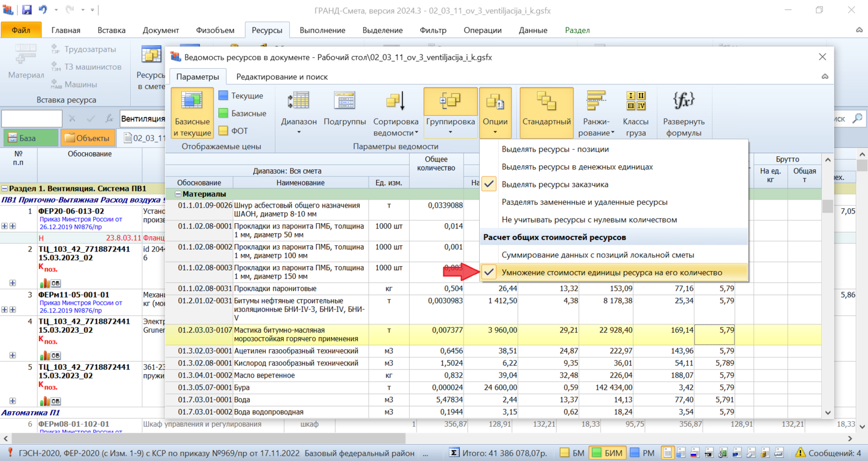Click the Итого sum icon in status bar
This screenshot has height=461, width=868.
tap(455, 452)
